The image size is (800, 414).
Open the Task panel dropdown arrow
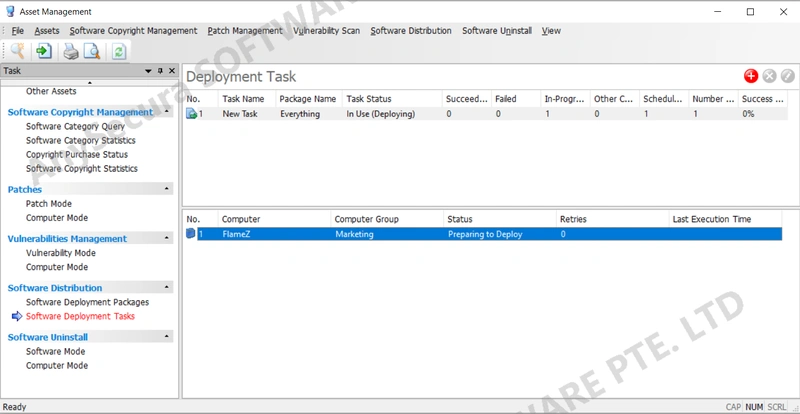pos(148,71)
